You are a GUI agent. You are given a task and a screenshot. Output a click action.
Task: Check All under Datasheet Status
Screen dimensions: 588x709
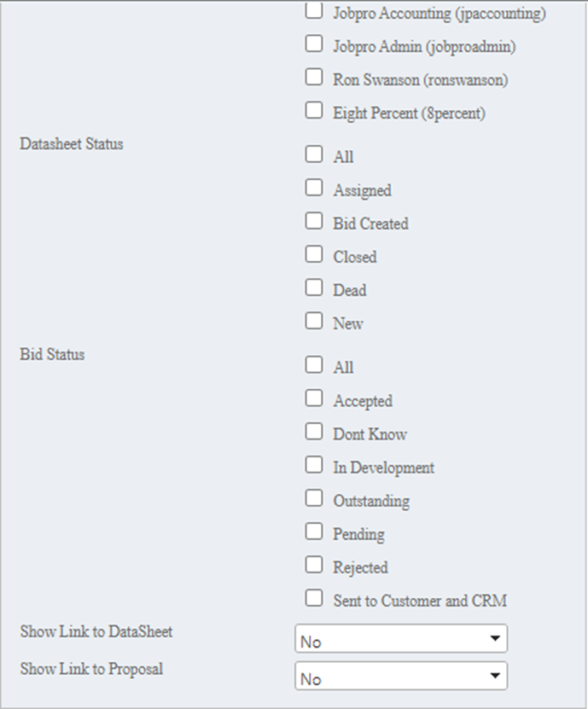[x=314, y=154]
